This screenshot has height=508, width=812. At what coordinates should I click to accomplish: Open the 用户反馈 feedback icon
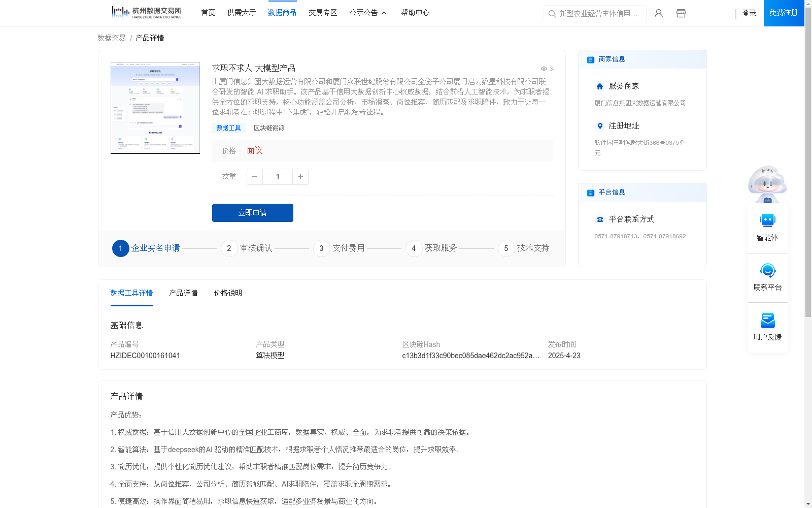767,320
